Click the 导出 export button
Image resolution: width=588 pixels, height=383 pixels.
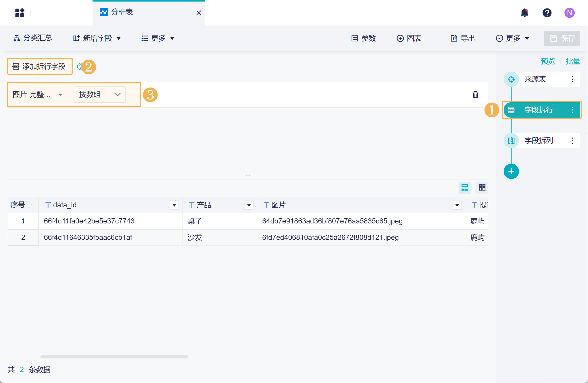pyautogui.click(x=462, y=38)
